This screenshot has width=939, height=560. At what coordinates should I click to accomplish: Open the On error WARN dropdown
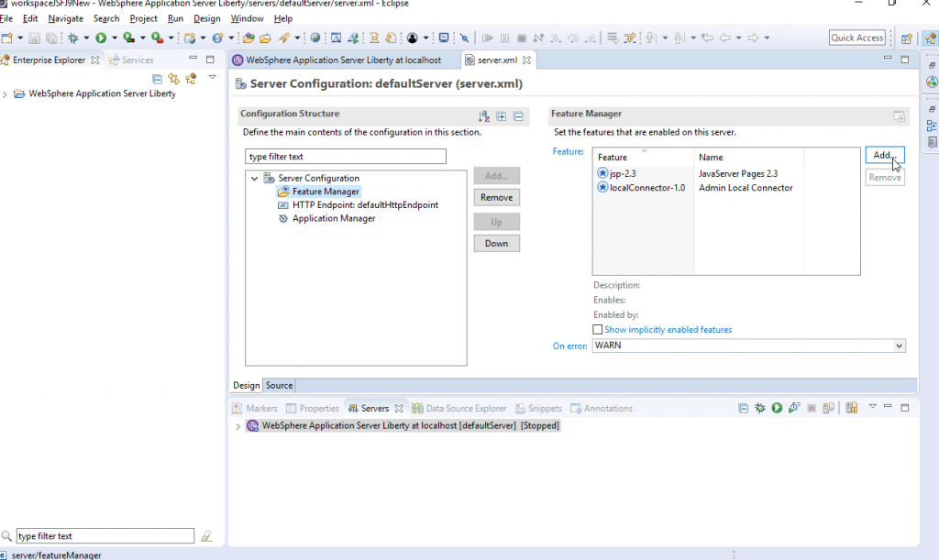point(899,346)
